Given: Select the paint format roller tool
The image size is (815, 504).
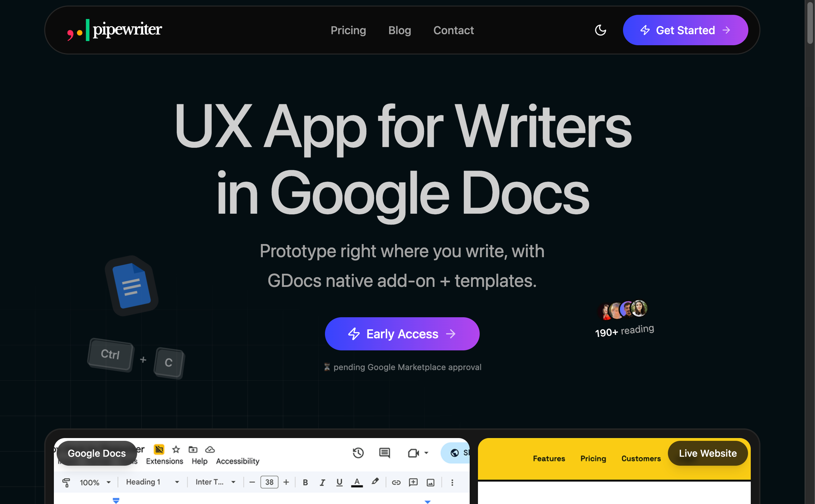Looking at the screenshot, I should 66,482.
